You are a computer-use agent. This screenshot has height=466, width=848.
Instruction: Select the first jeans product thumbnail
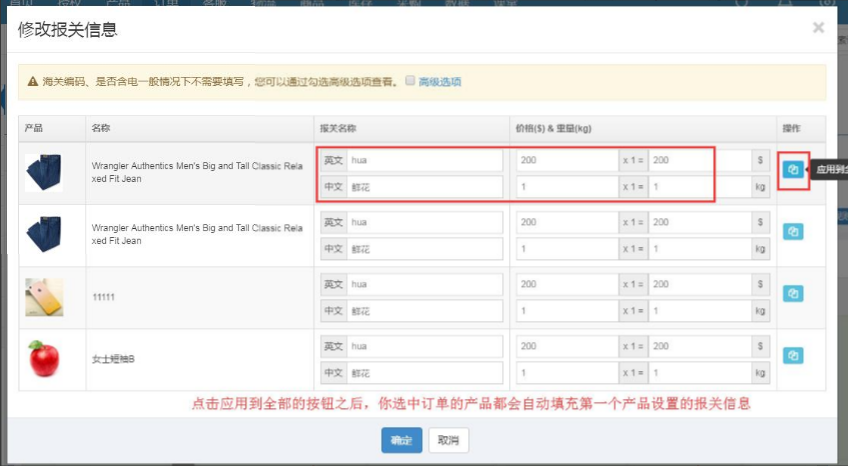click(x=44, y=172)
